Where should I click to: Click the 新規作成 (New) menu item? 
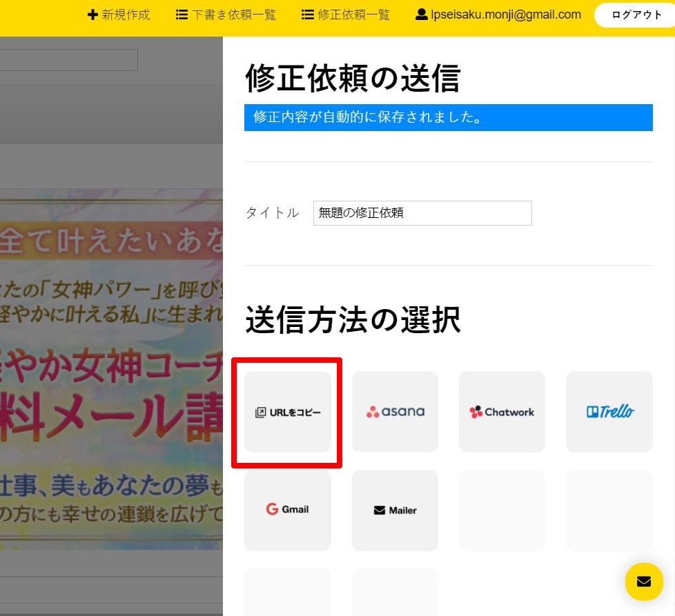pos(119,14)
